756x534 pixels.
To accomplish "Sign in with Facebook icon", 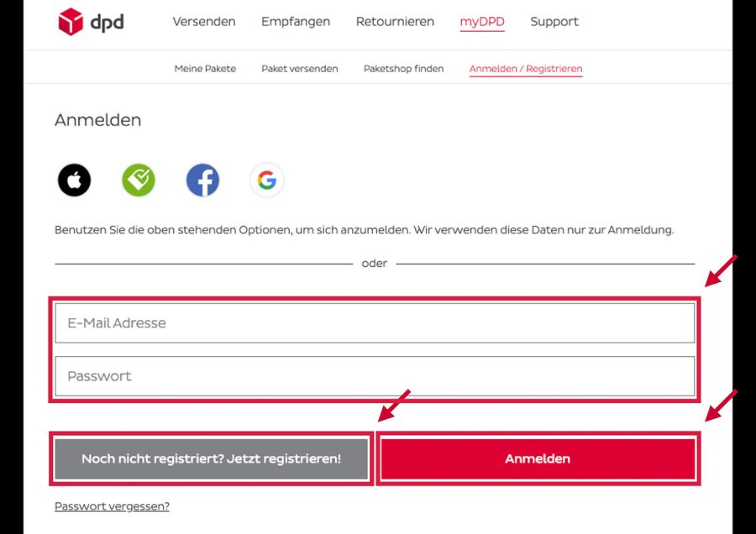I will coord(202,181).
